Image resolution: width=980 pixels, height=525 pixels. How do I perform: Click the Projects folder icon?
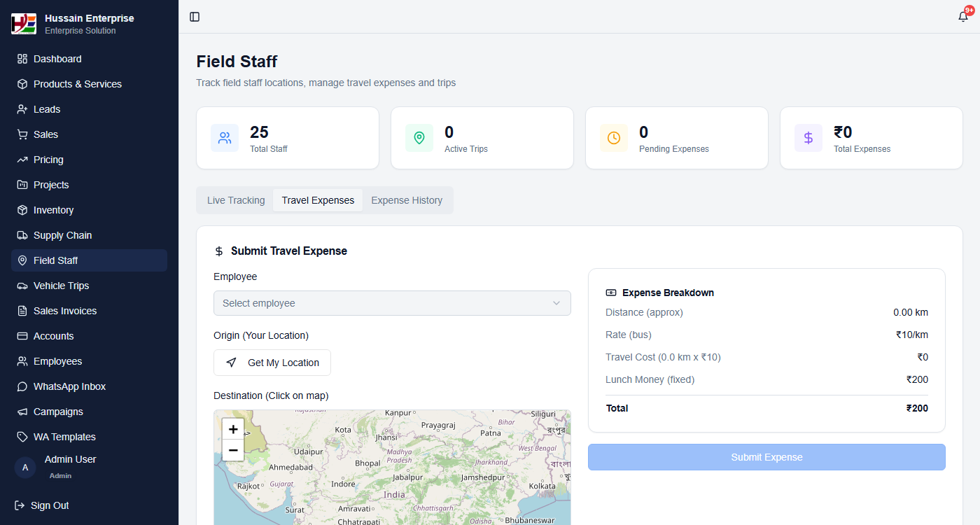tap(22, 185)
